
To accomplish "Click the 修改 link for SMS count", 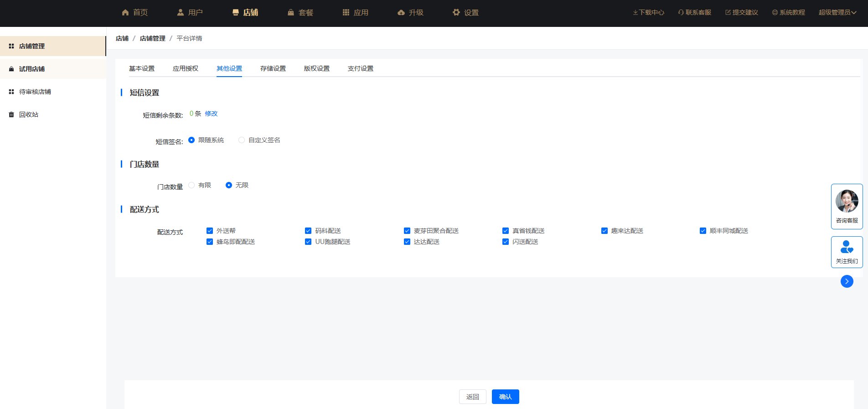I will tap(211, 114).
